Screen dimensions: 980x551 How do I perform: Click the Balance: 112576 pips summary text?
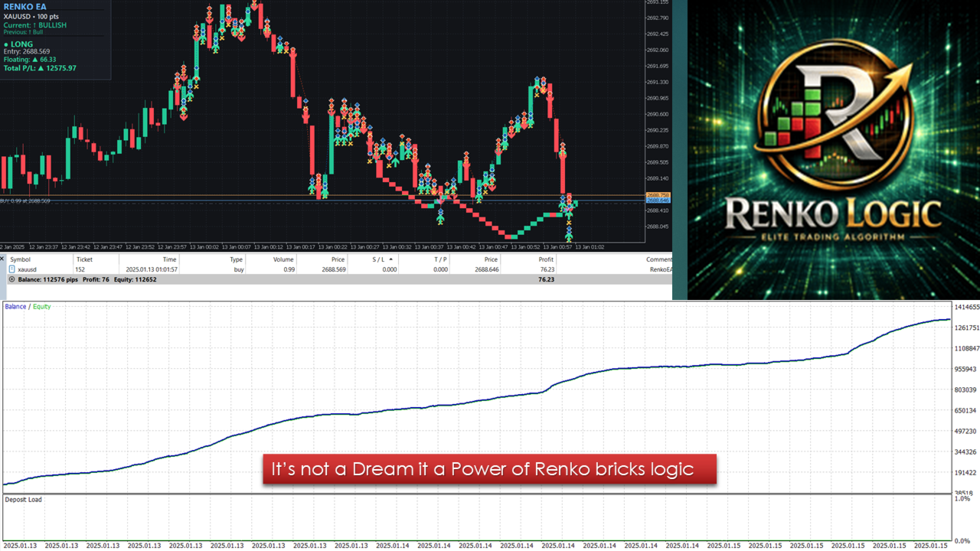47,280
